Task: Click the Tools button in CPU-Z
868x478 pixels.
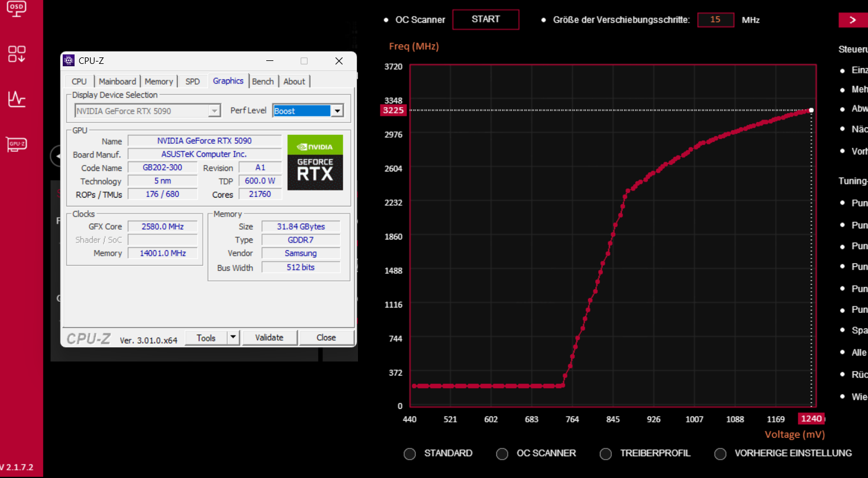Action: pos(206,338)
